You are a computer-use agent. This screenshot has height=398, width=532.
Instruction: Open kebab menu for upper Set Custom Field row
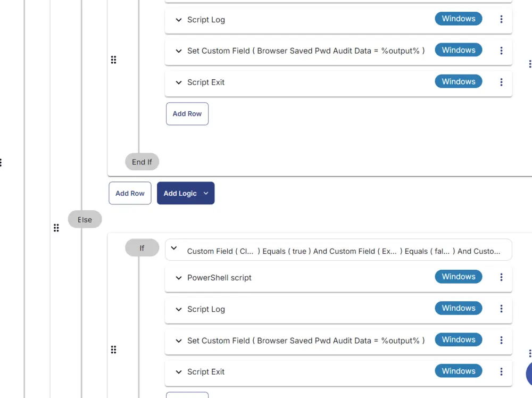[x=501, y=51]
